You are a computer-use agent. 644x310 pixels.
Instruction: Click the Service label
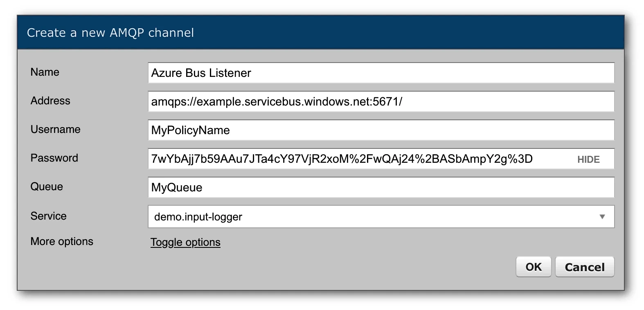48,216
